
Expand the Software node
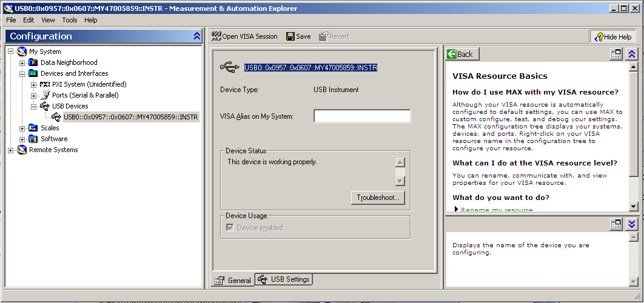[x=22, y=139]
